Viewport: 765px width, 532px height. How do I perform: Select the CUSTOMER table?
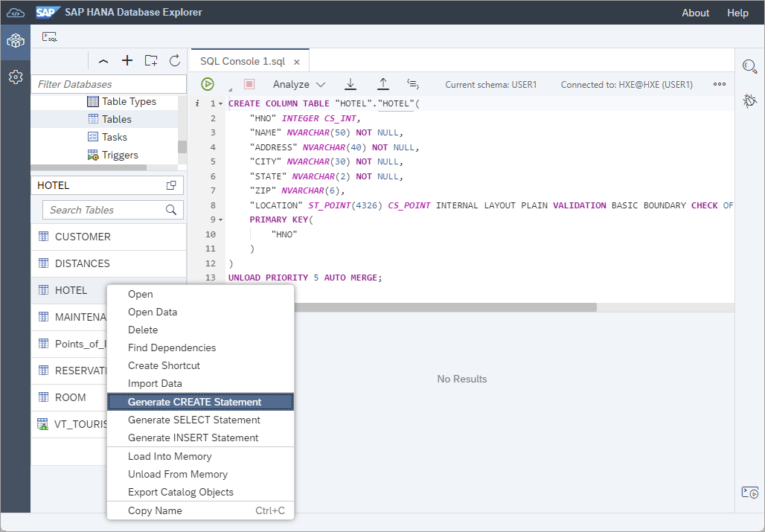point(109,237)
